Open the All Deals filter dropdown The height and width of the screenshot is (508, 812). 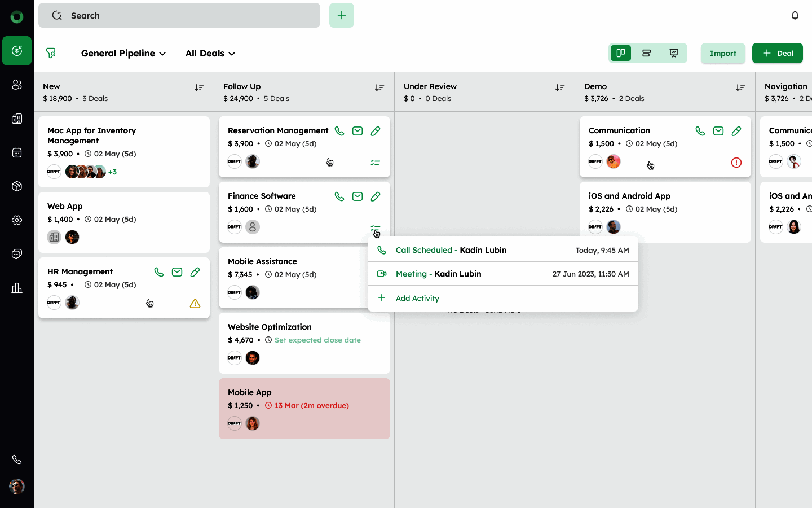coord(210,53)
